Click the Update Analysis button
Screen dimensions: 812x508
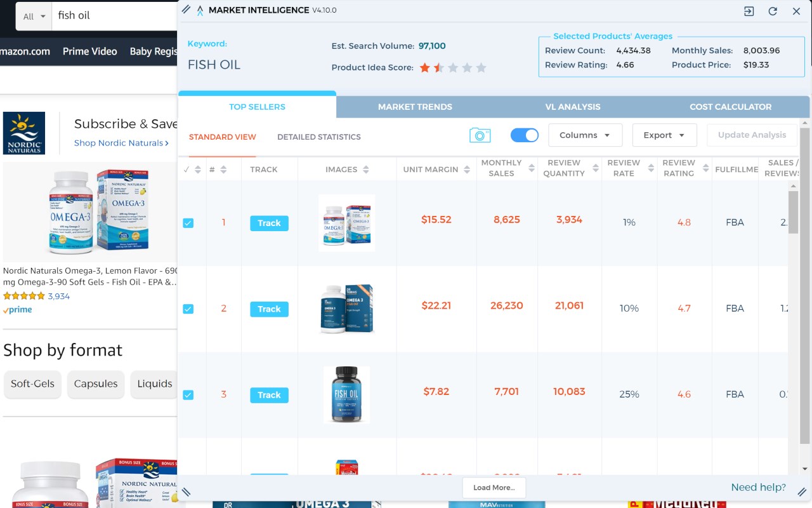tap(752, 135)
